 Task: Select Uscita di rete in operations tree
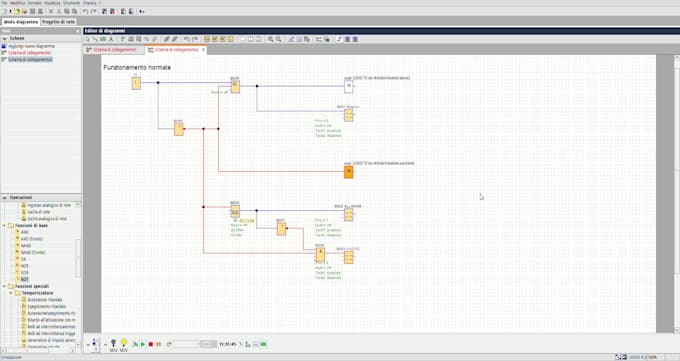(39, 212)
